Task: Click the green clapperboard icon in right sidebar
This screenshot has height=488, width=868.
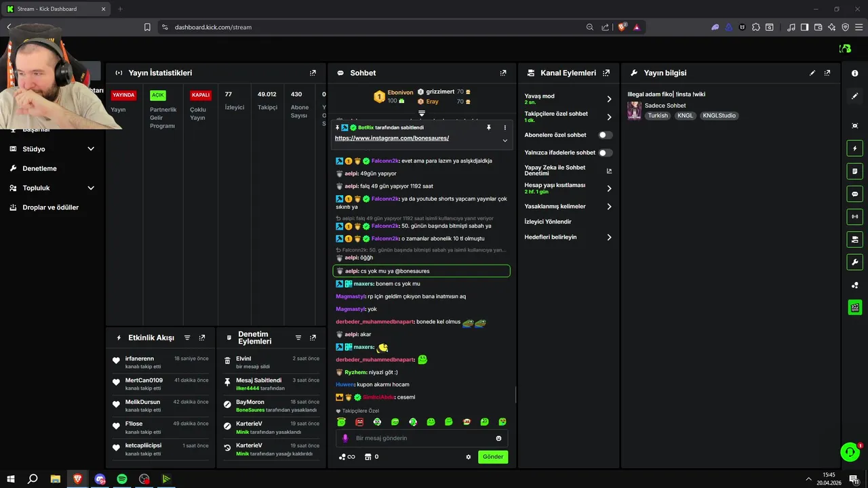Action: point(854,307)
